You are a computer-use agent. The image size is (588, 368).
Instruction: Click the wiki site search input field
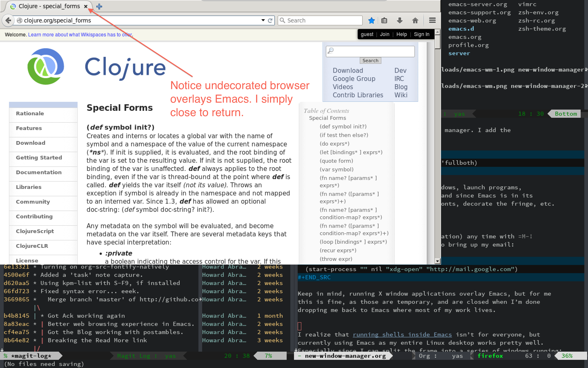click(x=370, y=51)
